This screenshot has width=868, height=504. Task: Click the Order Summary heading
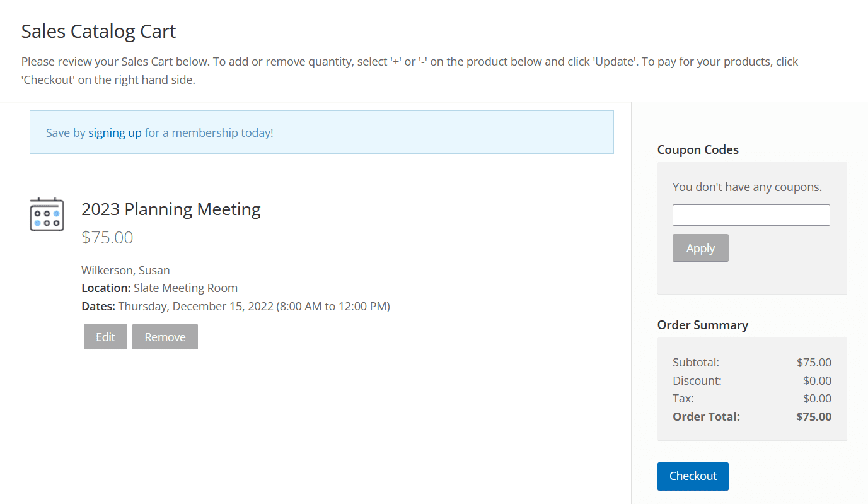click(x=702, y=325)
